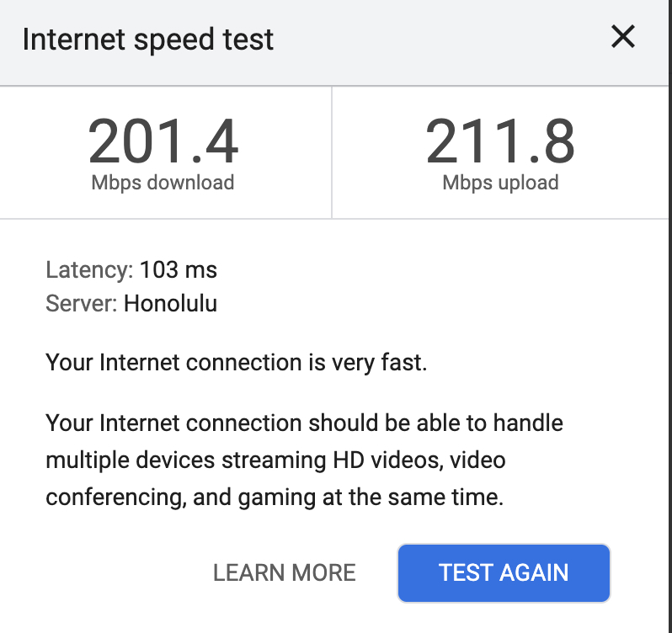This screenshot has height=633, width=672.
Task: Click the "Server:" label
Action: pyautogui.click(x=82, y=303)
